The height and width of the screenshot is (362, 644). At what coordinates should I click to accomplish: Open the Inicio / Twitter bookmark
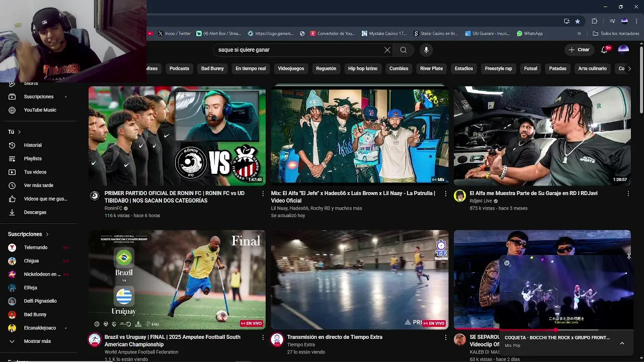(174, 34)
